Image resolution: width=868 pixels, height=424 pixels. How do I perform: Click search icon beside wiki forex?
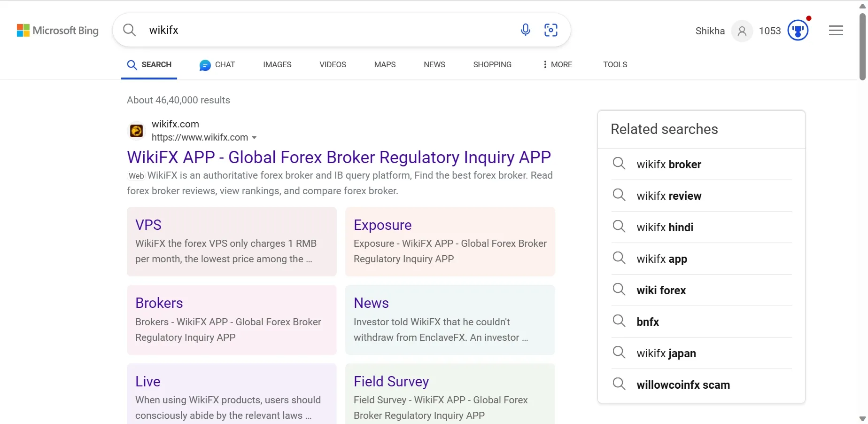(619, 290)
